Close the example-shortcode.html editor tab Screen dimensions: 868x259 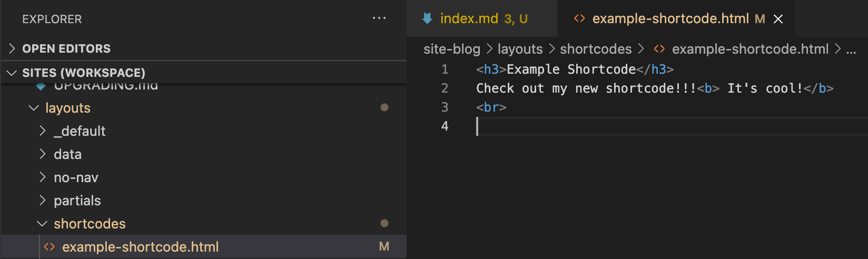click(778, 19)
